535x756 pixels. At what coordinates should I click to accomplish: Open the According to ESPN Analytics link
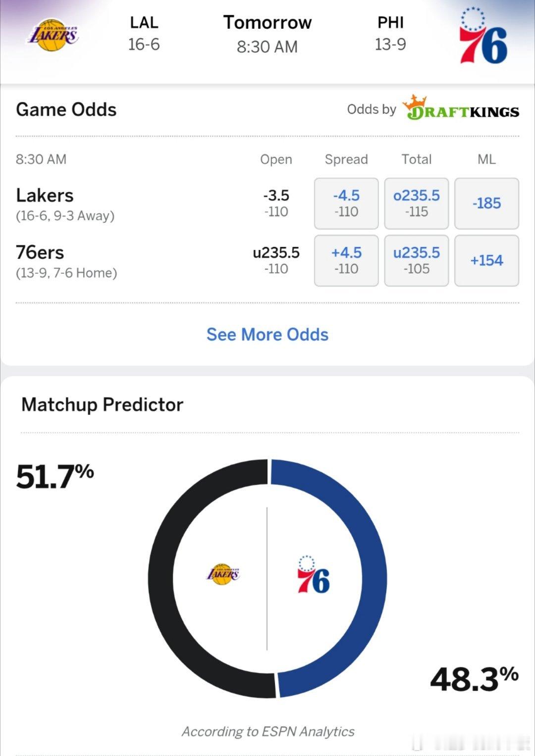coord(267,731)
